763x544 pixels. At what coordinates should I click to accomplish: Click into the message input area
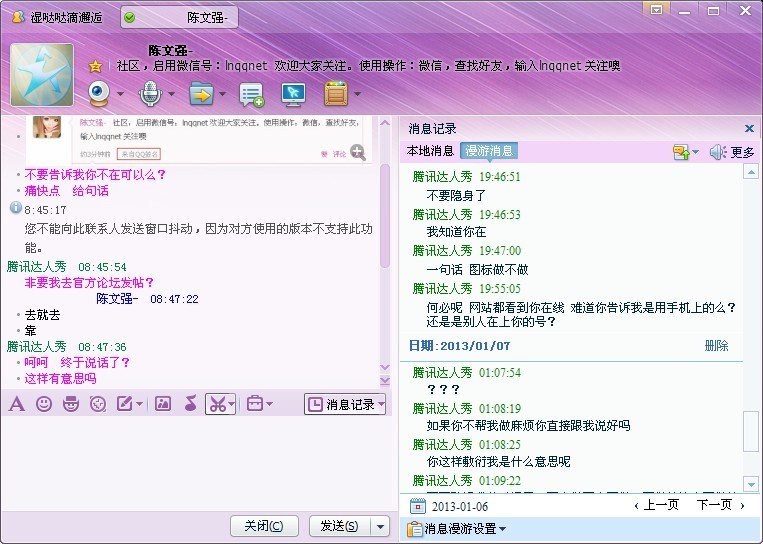tap(197, 462)
